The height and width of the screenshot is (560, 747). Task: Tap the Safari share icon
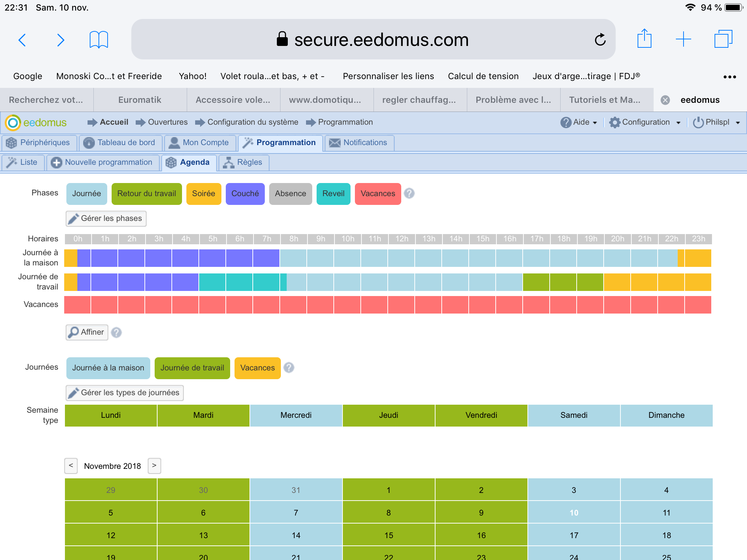coord(645,38)
